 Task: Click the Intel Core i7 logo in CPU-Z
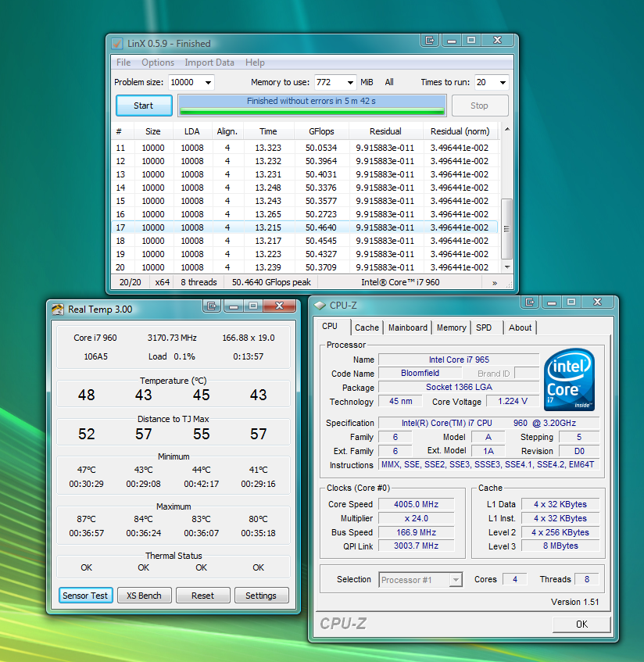pyautogui.click(x=569, y=380)
